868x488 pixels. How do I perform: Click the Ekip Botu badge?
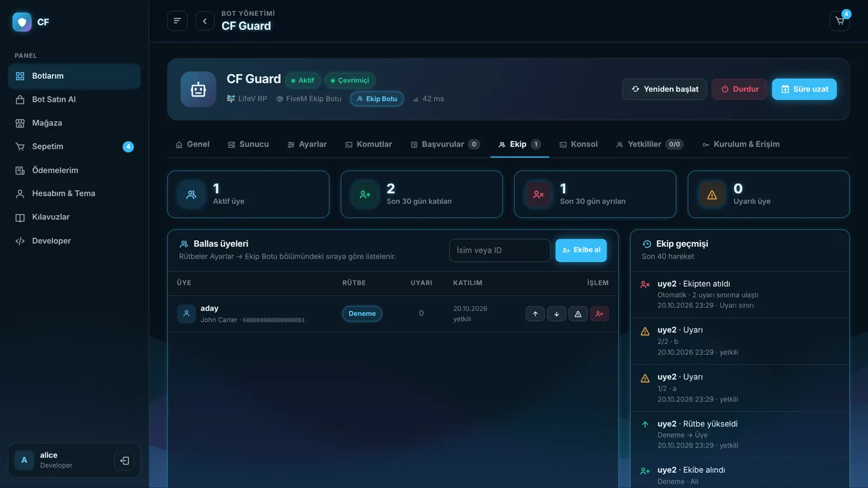point(377,99)
